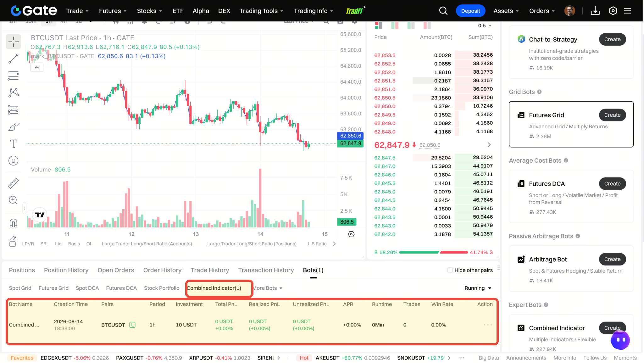Click info icon beside Average Cost Bots
This screenshot has height=363, width=644.
pos(566,160)
